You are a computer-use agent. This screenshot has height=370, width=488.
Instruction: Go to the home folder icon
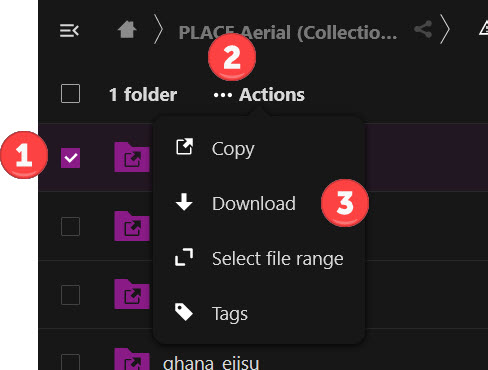(x=127, y=30)
